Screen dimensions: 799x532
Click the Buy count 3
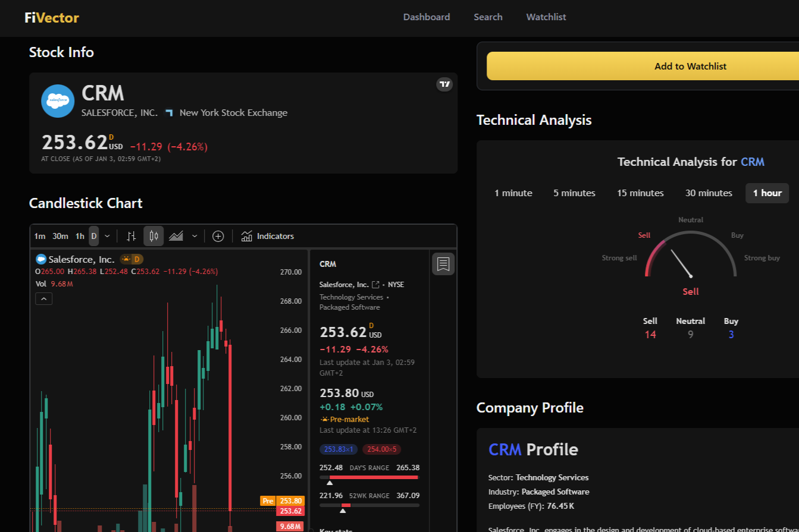coord(731,335)
